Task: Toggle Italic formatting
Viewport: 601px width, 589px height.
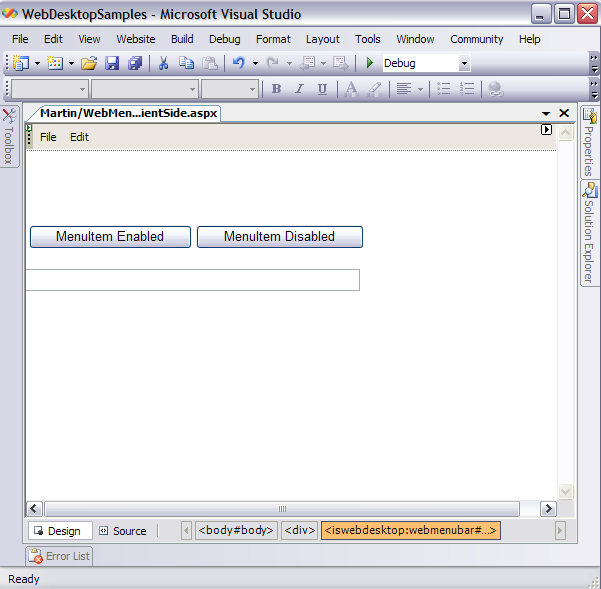Action: [299, 89]
